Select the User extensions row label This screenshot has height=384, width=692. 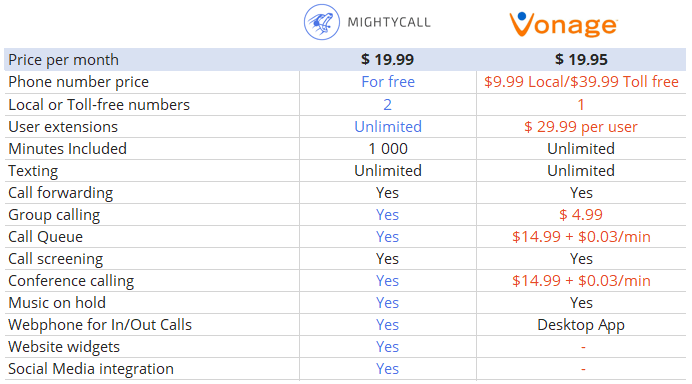pyautogui.click(x=63, y=127)
